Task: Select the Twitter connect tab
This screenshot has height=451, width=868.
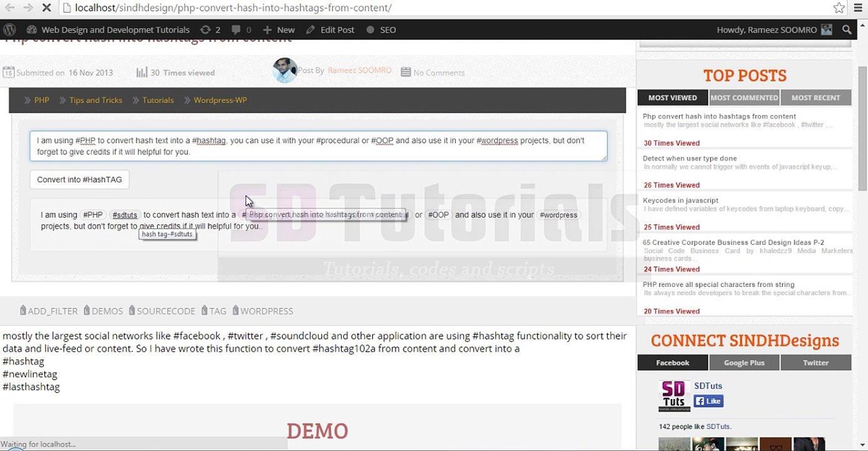Action: point(815,363)
